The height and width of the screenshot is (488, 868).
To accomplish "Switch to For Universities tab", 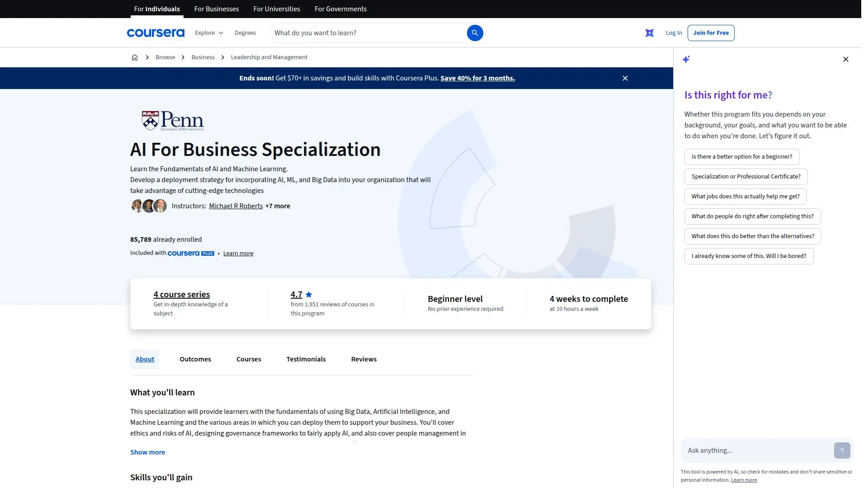I will (x=277, y=9).
